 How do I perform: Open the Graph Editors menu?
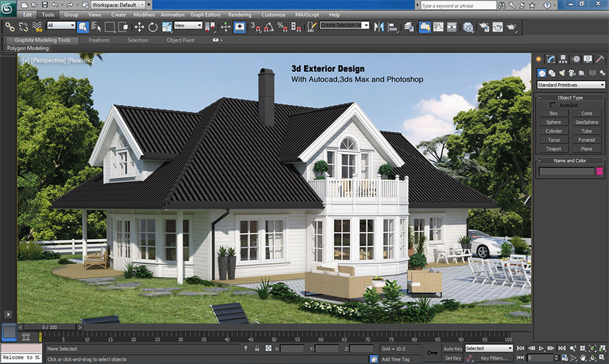206,15
